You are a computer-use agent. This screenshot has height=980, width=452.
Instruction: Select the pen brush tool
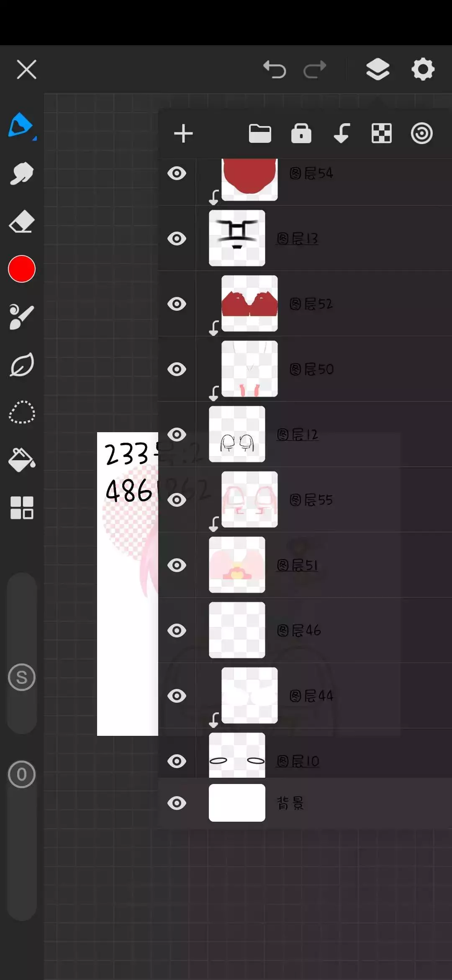click(x=21, y=125)
